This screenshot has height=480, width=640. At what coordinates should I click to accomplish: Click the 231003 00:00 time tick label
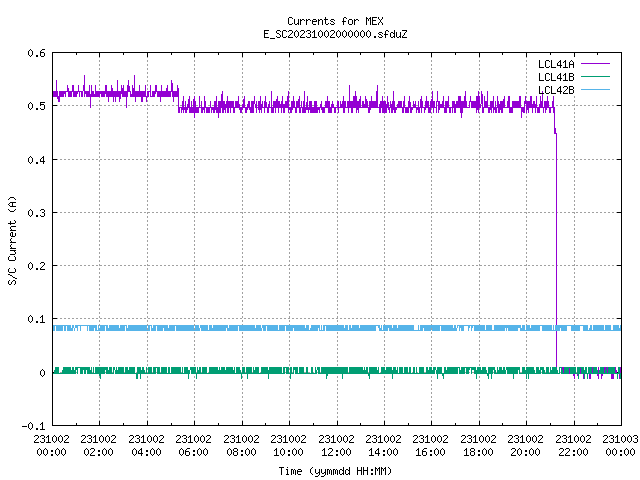(x=620, y=446)
